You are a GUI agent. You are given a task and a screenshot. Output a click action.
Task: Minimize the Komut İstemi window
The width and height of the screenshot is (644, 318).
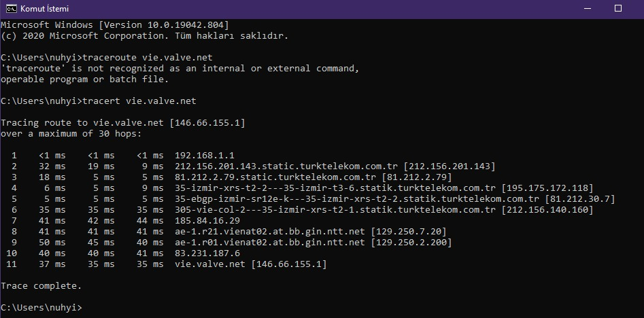tap(587, 8)
